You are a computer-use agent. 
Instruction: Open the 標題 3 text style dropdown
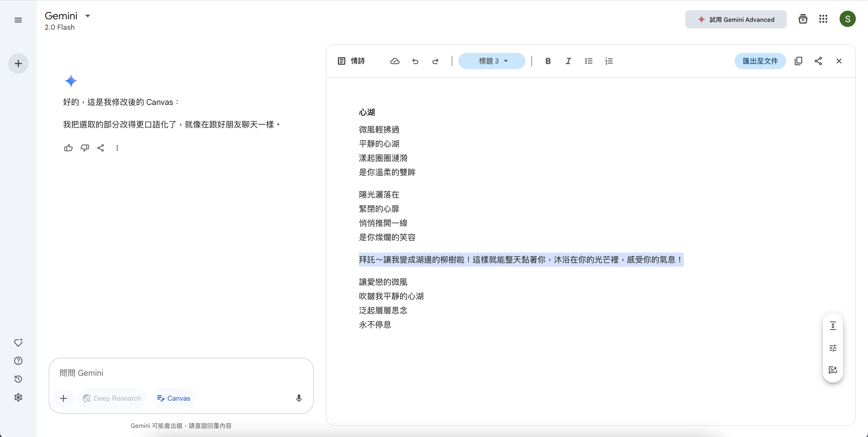tap(491, 61)
